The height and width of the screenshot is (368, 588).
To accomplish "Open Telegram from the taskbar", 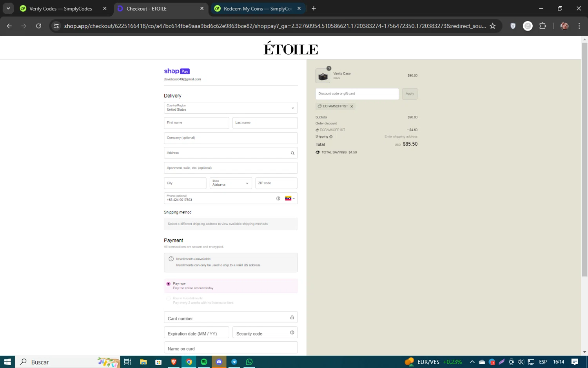I will point(234,362).
